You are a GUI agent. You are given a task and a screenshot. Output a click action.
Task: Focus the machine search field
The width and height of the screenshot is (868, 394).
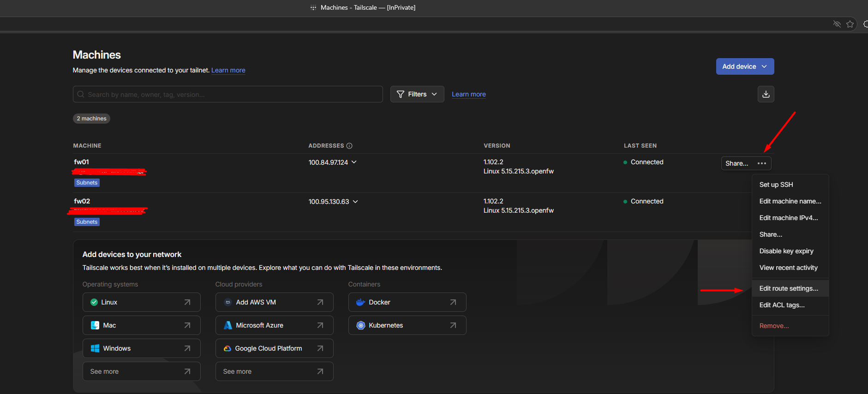228,94
